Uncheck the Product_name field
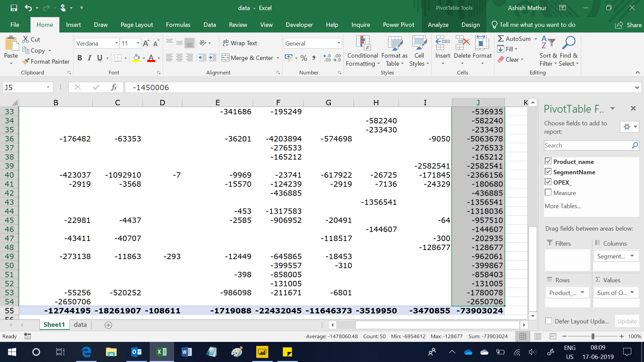The height and width of the screenshot is (362, 644). point(548,162)
